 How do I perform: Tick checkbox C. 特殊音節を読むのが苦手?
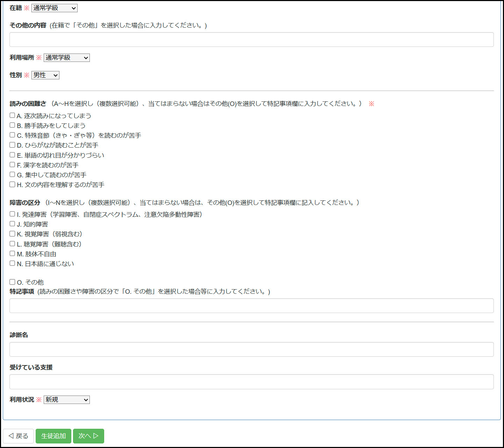(12, 135)
